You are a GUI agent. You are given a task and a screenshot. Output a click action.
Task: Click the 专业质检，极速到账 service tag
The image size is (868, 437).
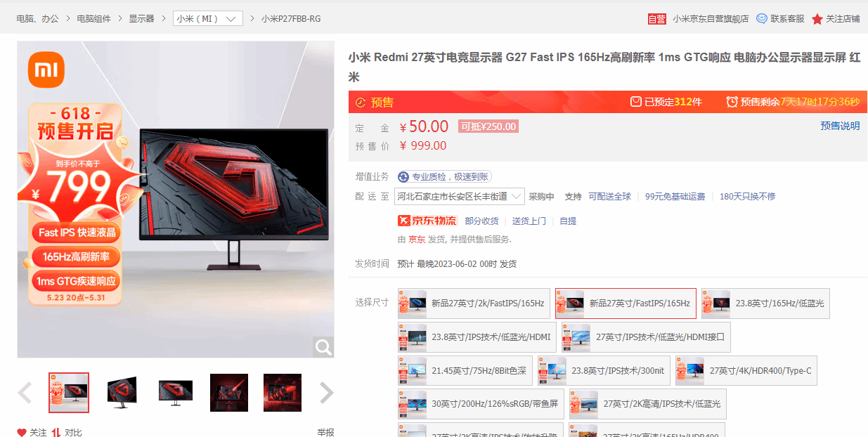pyautogui.click(x=444, y=176)
